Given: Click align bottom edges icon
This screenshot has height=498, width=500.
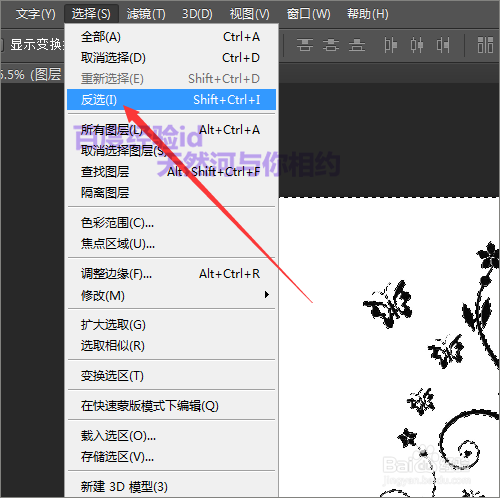Looking at the screenshot, I should coord(357,45).
